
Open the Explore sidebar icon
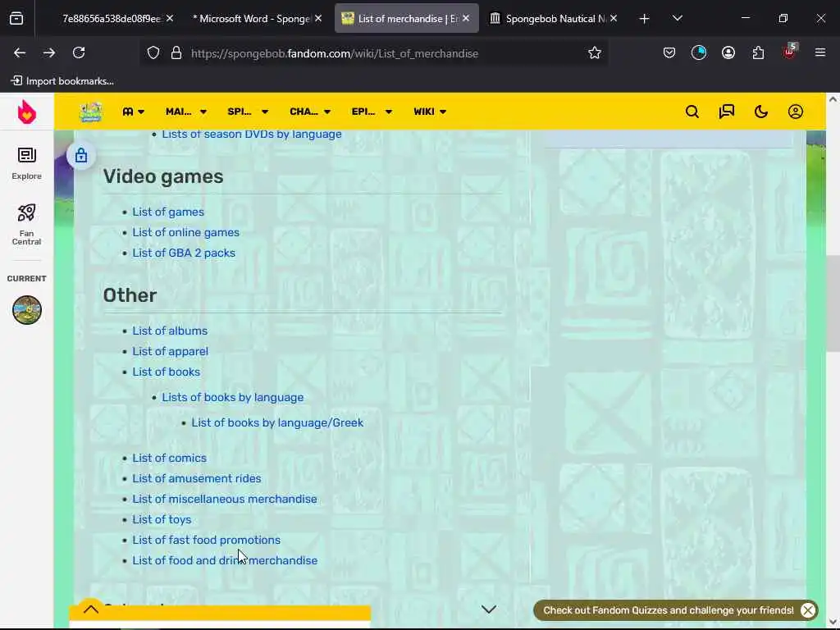coord(27,163)
